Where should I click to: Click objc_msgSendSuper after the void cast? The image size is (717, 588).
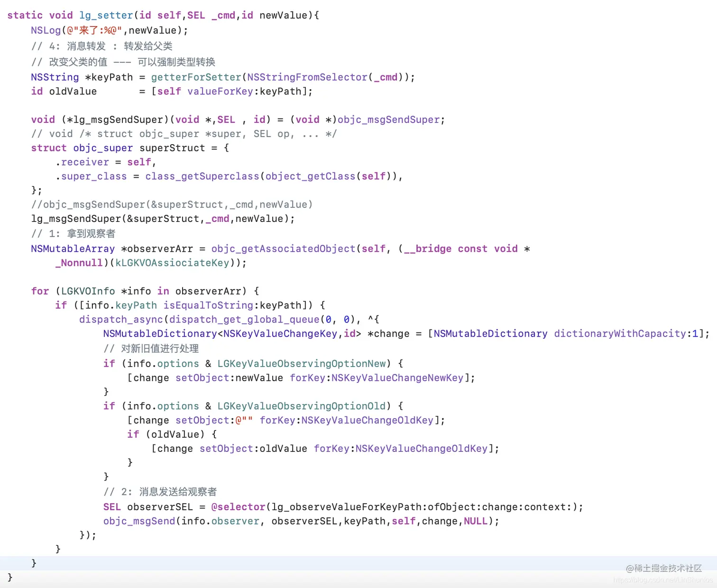click(388, 119)
